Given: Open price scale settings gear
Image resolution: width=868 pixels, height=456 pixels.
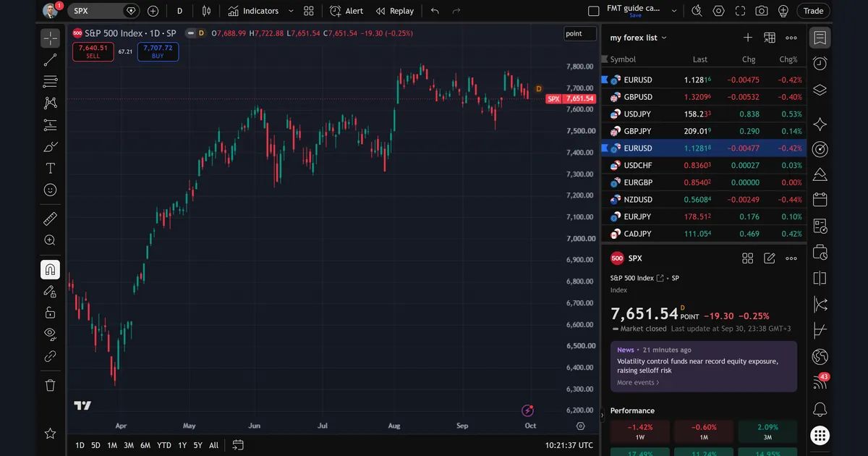Looking at the screenshot, I should click(580, 426).
